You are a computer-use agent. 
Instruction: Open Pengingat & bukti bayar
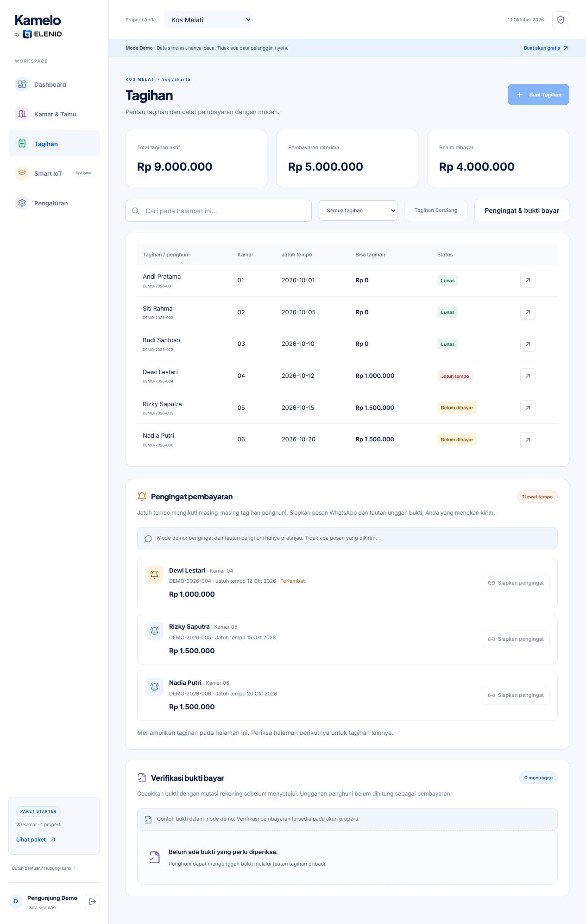click(x=522, y=210)
